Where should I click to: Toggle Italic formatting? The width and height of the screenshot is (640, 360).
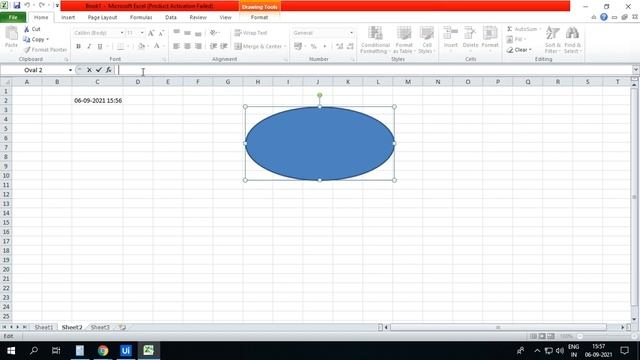89,46
